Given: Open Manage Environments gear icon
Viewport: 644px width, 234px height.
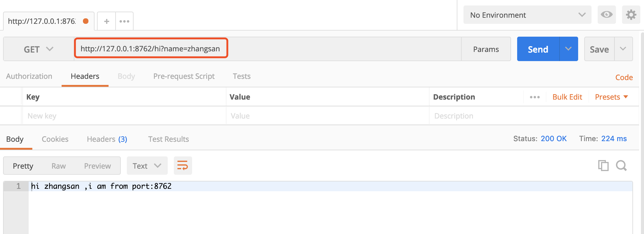Looking at the screenshot, I should click(x=631, y=15).
